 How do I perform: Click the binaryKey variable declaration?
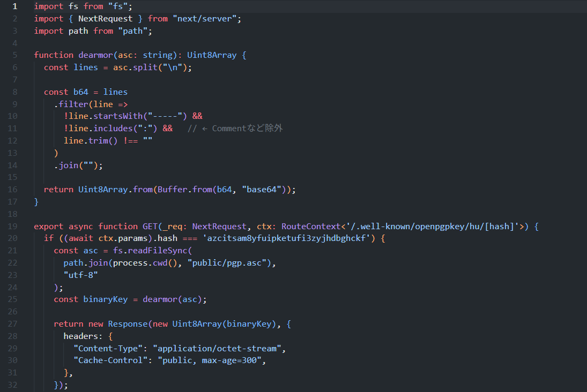pos(105,299)
